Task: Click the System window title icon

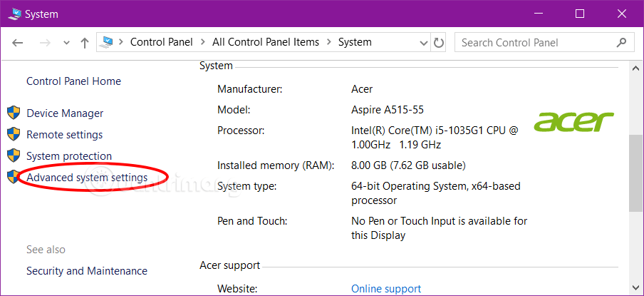Action: 15,14
